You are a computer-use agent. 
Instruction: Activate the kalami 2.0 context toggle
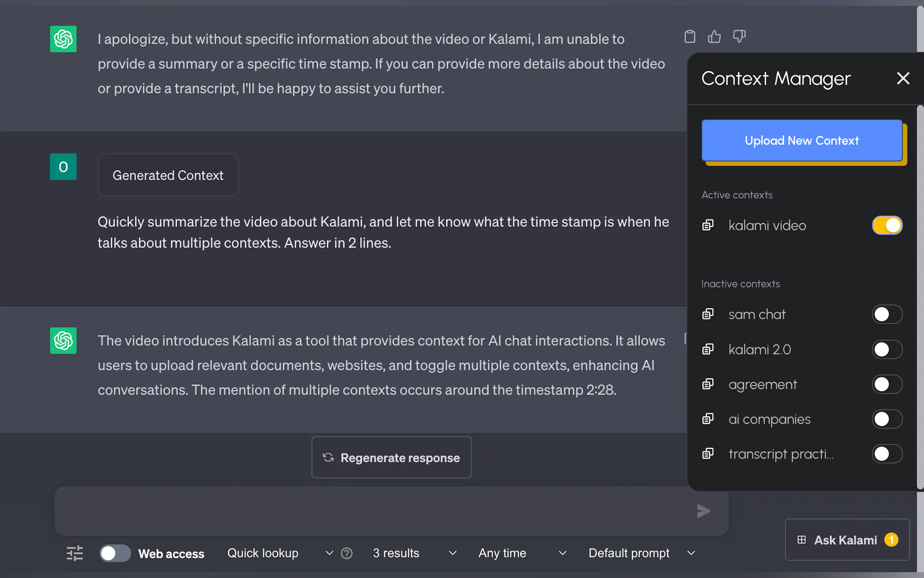tap(887, 349)
